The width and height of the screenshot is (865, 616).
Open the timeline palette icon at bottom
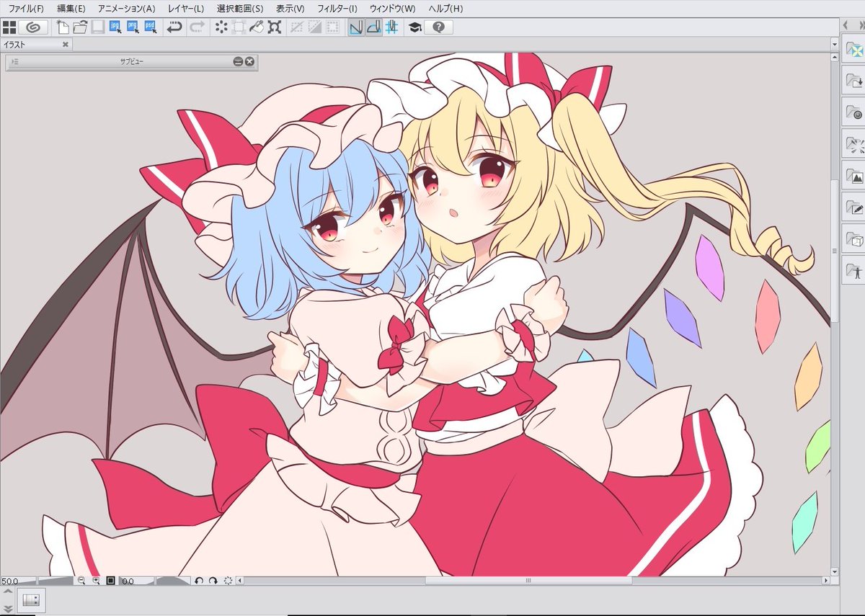point(30,599)
